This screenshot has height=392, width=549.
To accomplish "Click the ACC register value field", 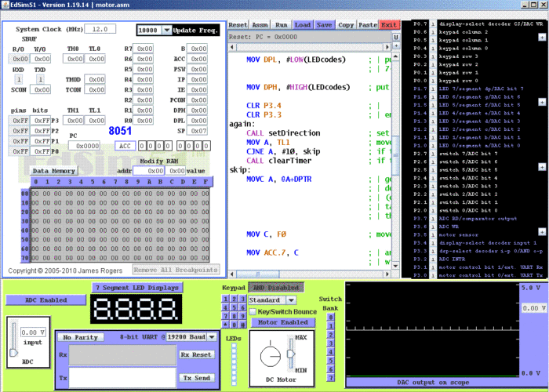I will [x=197, y=59].
